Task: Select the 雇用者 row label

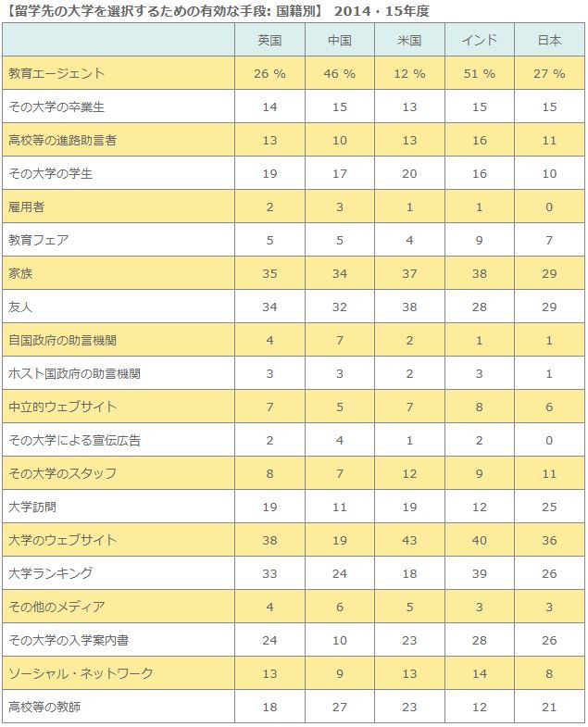Action: (27, 207)
